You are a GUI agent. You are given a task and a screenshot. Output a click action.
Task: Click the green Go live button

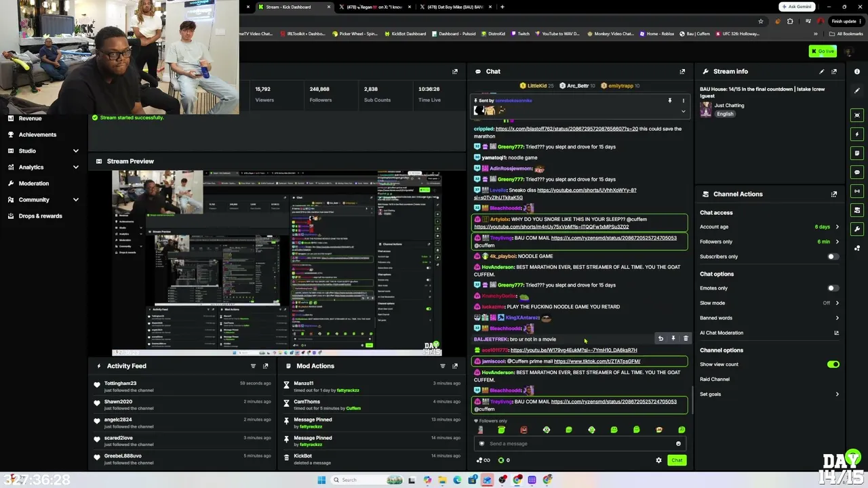tap(823, 52)
